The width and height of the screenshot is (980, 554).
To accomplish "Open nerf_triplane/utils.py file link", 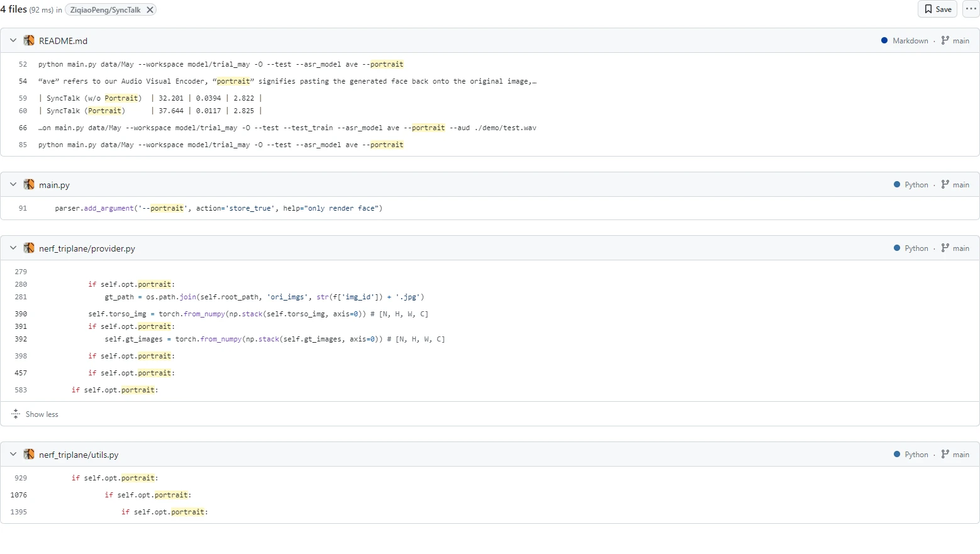I will pyautogui.click(x=79, y=455).
